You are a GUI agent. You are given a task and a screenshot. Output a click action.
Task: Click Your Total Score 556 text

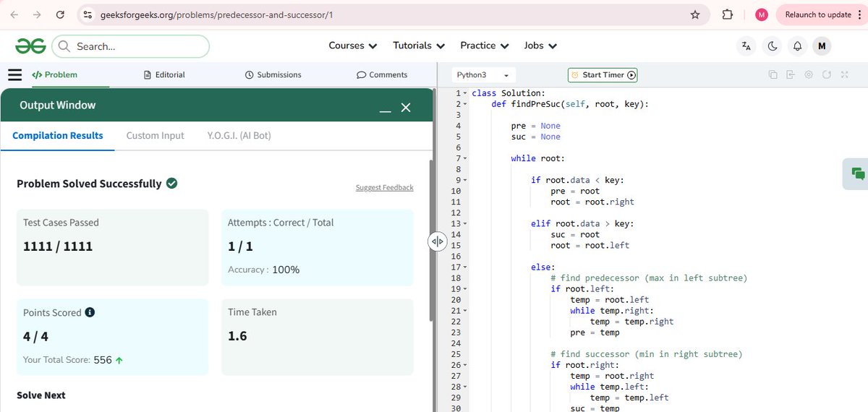tap(73, 359)
